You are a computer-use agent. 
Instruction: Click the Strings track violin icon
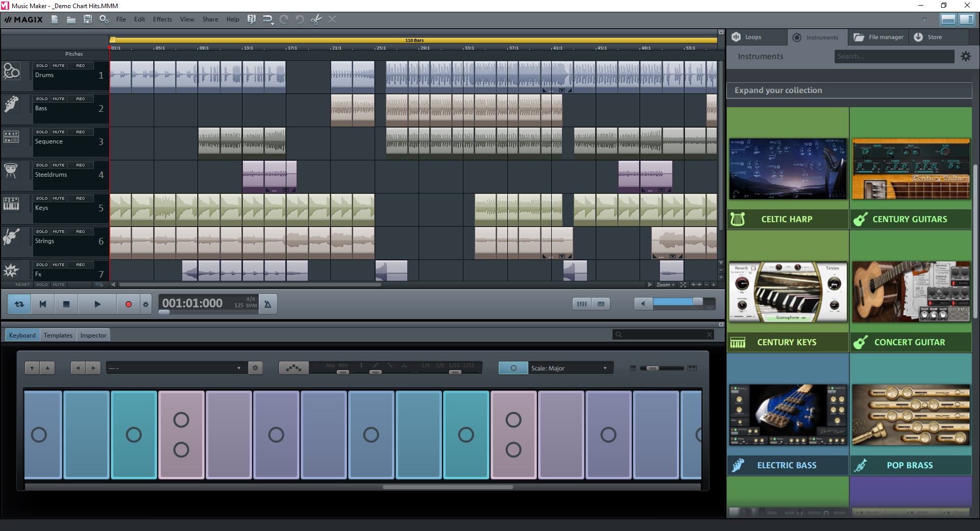tap(11, 236)
